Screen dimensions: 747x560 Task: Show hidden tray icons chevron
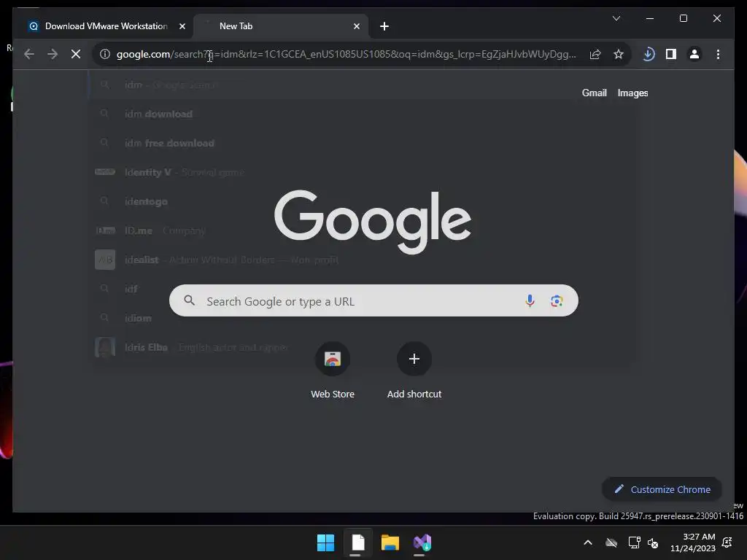click(x=588, y=542)
